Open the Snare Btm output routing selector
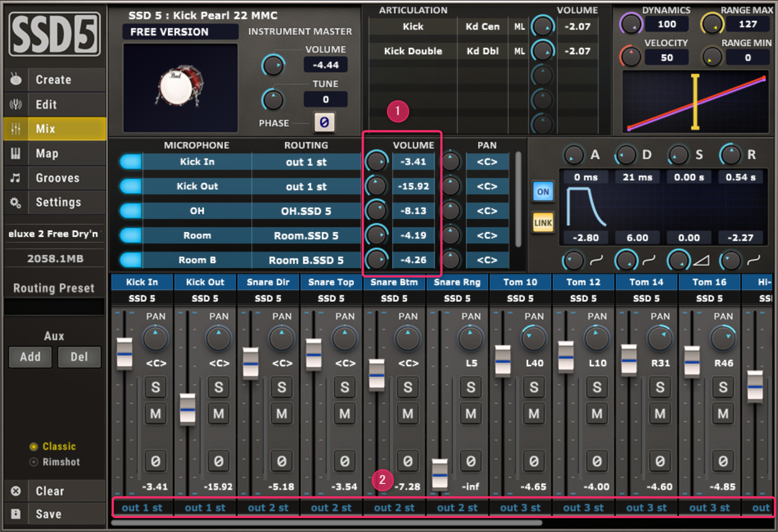This screenshot has height=532, width=778. 394,507
